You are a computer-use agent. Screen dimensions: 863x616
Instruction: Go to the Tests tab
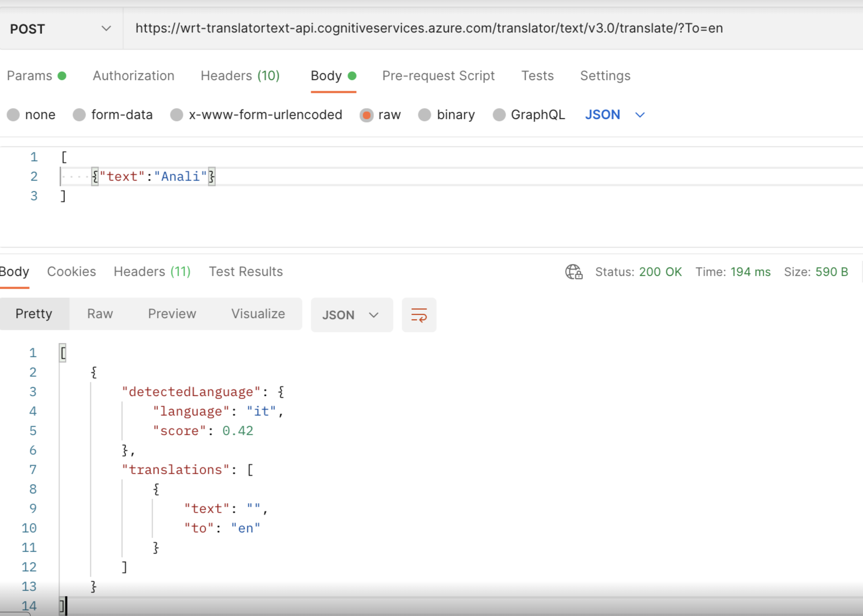(x=537, y=76)
